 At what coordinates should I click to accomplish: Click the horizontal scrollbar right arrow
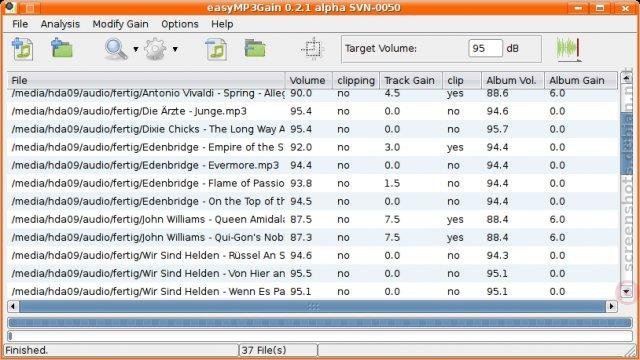click(611, 306)
